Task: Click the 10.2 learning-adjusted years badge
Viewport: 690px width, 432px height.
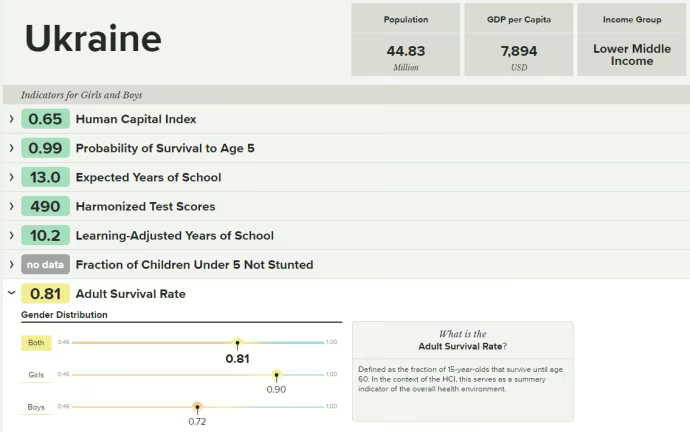Action: 45,235
